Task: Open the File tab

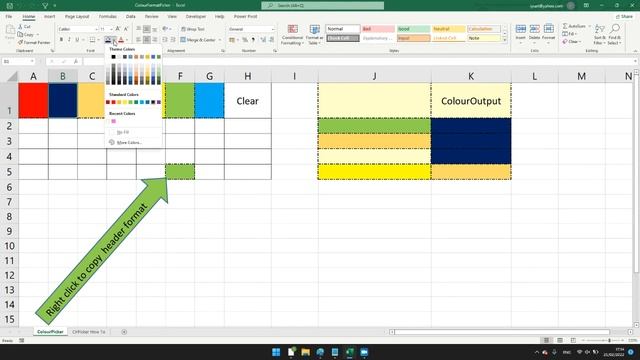Action: 9,17
